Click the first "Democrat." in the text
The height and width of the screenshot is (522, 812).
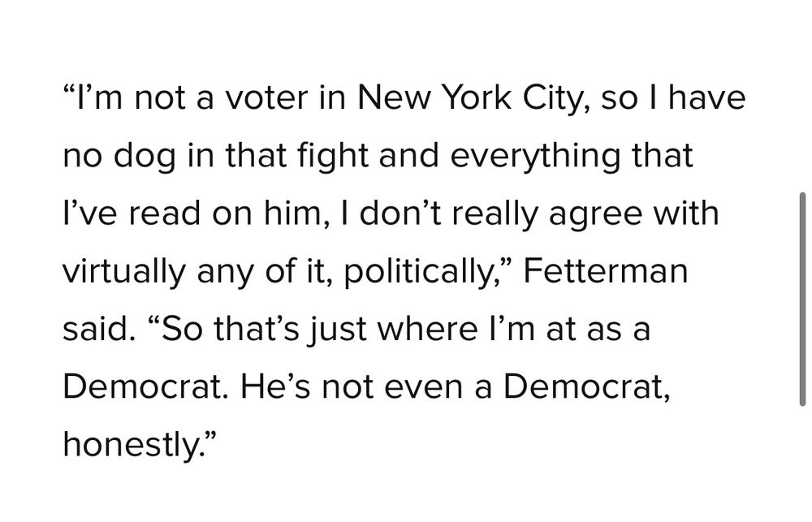click(x=145, y=386)
